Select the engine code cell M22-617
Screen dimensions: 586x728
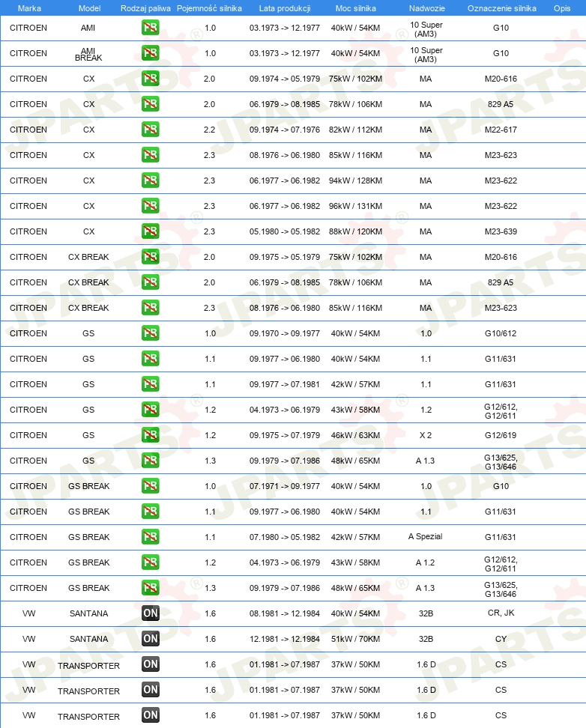pos(501,130)
